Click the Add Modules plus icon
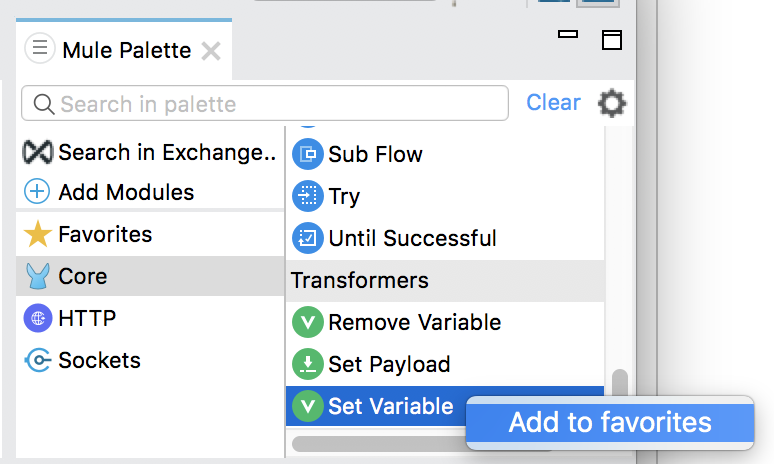Screen dimensions: 774x464 pyautogui.click(x=37, y=192)
